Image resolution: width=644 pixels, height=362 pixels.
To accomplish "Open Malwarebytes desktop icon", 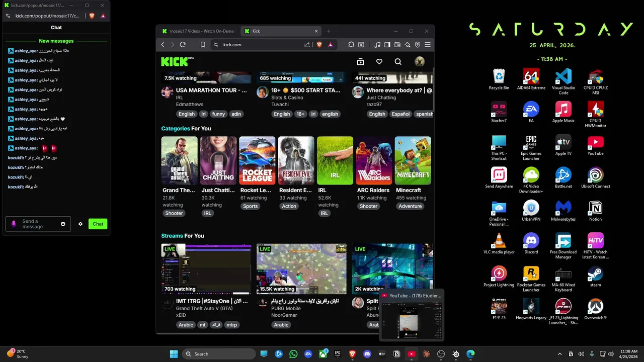I will click(563, 211).
